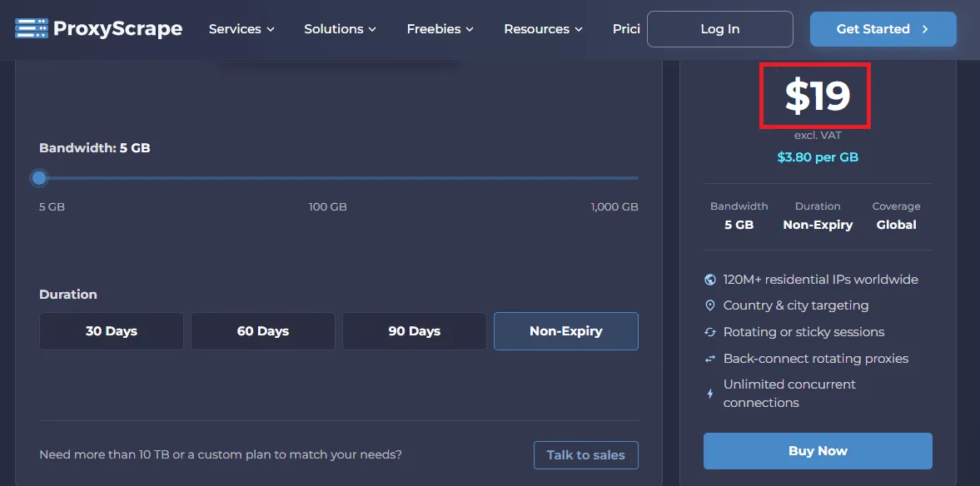Screen dimensions: 980x486
Task: Click the excl. VAT note
Action: pyautogui.click(x=818, y=136)
